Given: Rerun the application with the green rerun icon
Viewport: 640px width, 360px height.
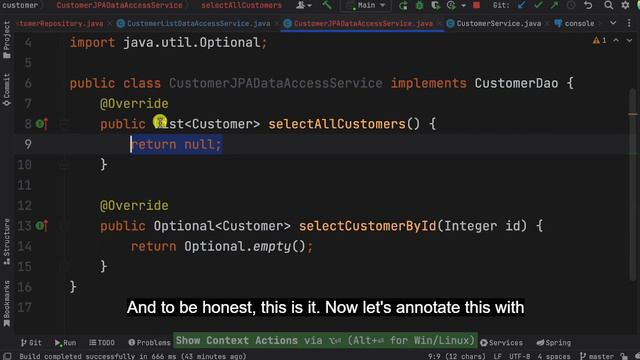Looking at the screenshot, I should click(403, 5).
